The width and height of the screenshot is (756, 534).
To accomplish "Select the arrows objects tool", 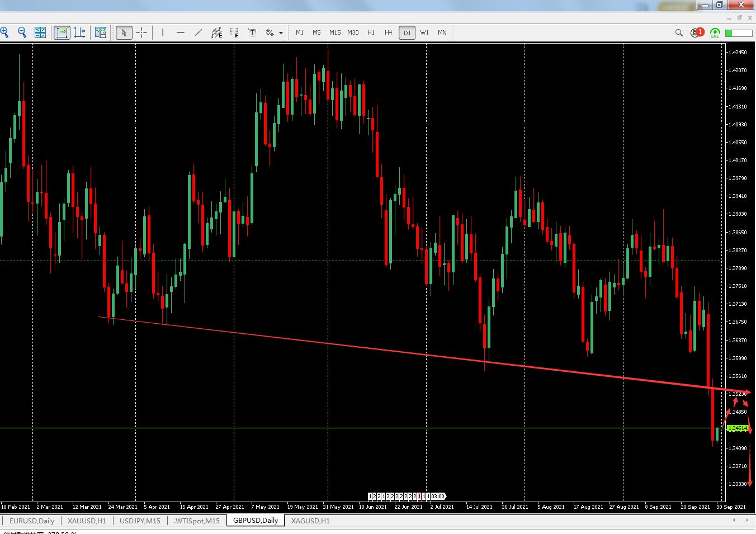I will (270, 32).
